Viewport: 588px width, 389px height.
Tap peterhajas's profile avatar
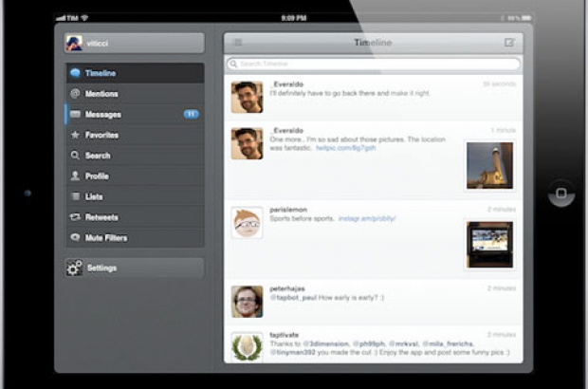tap(248, 301)
